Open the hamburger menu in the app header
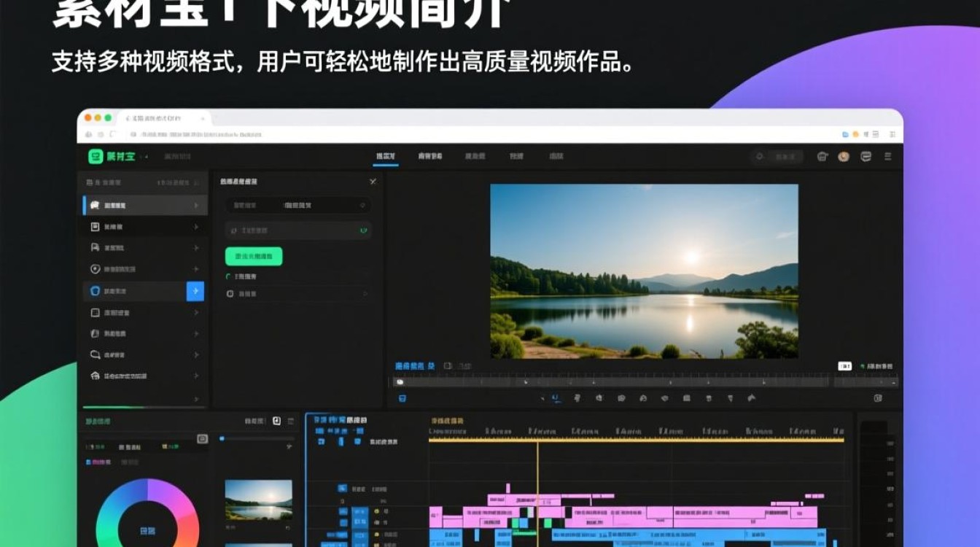 pos(887,156)
